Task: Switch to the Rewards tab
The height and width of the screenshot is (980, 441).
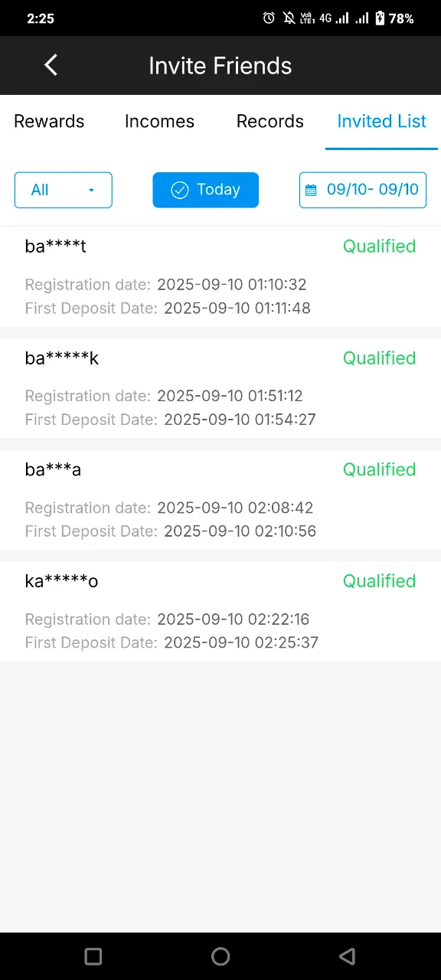Action: 49,121
